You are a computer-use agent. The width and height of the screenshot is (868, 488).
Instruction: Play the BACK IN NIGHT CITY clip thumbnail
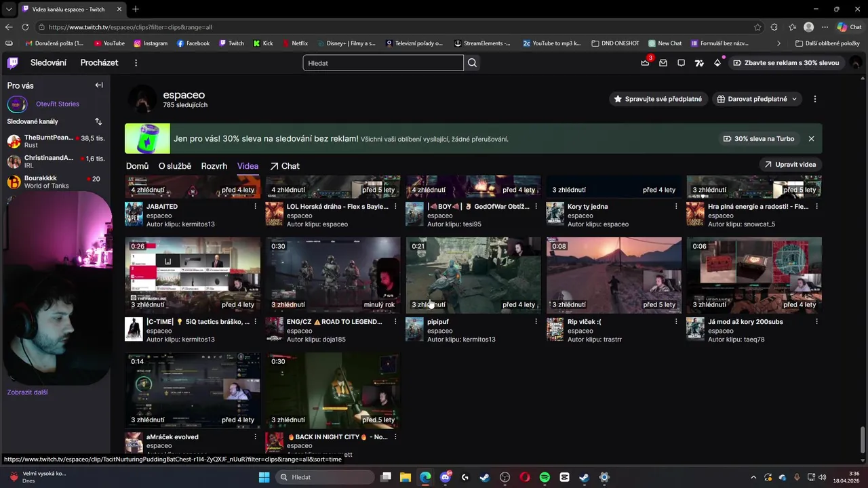coord(333,390)
